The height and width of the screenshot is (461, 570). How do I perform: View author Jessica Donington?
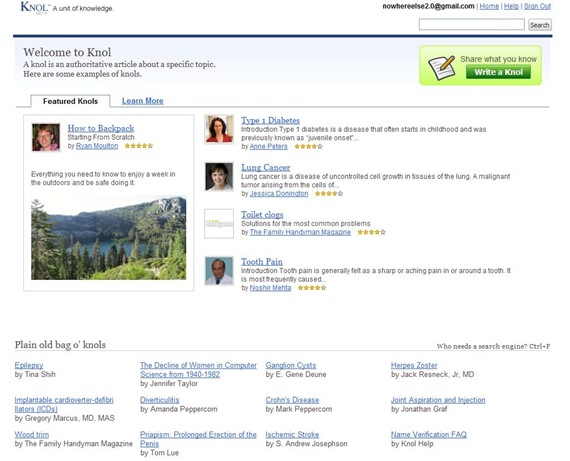(279, 194)
